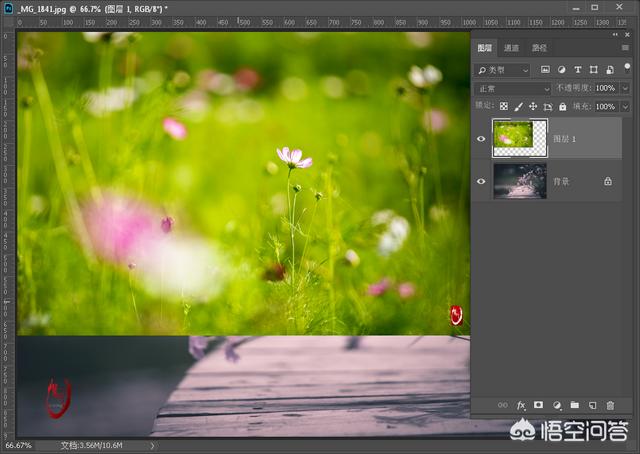The height and width of the screenshot is (454, 640).
Task: Delete layer with trash icon
Action: (610, 405)
